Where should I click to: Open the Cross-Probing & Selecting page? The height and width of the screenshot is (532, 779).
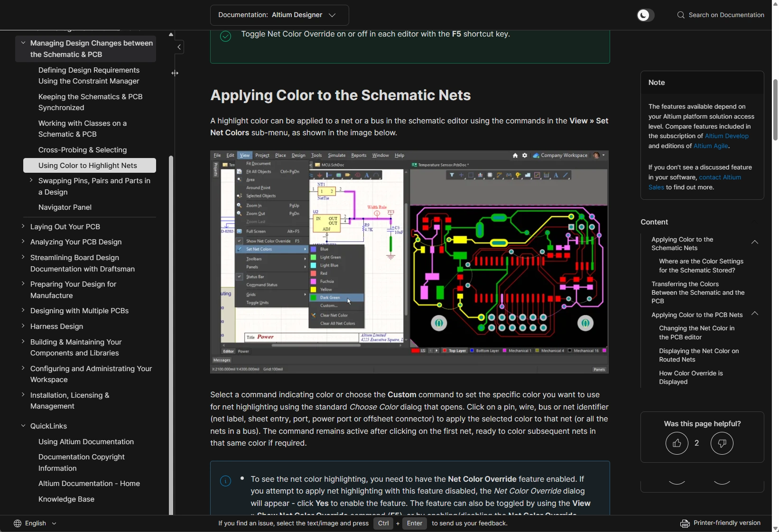pos(83,150)
